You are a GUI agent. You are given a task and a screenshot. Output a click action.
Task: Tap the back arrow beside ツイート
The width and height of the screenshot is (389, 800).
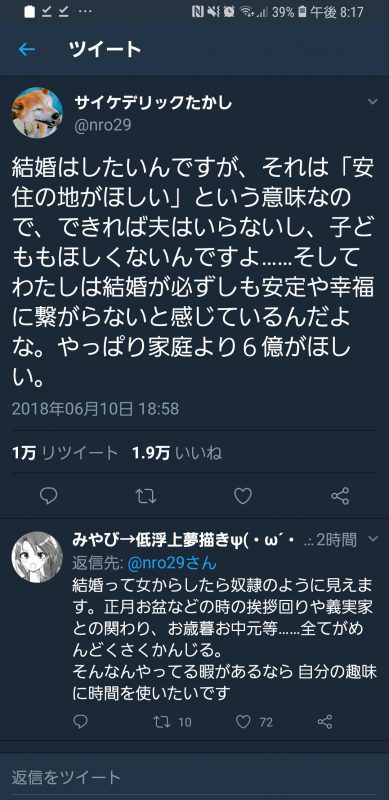tap(27, 49)
